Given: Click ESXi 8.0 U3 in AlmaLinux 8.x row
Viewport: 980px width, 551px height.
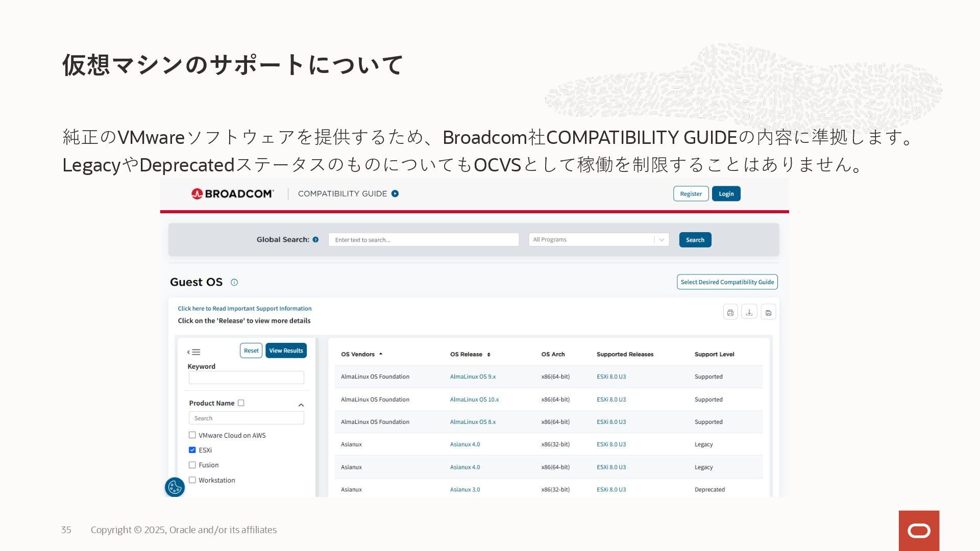Looking at the screenshot, I should [x=611, y=422].
